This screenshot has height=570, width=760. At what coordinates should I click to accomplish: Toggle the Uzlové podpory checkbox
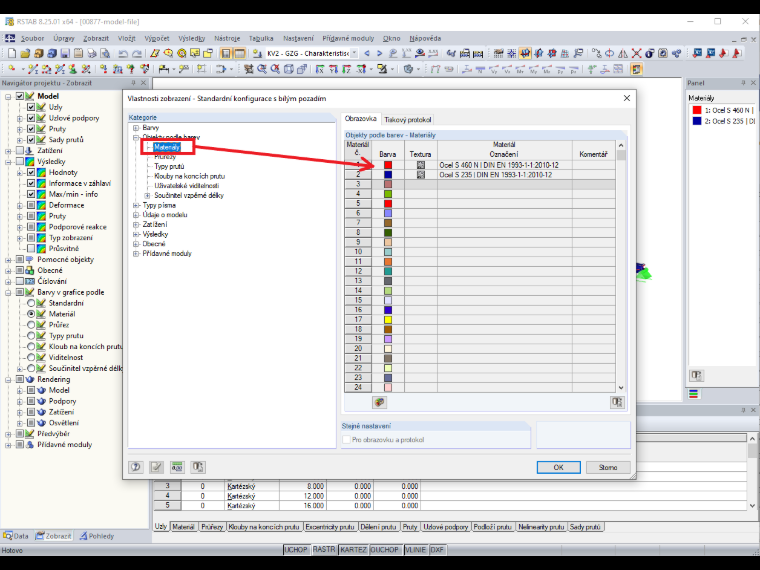(31, 118)
